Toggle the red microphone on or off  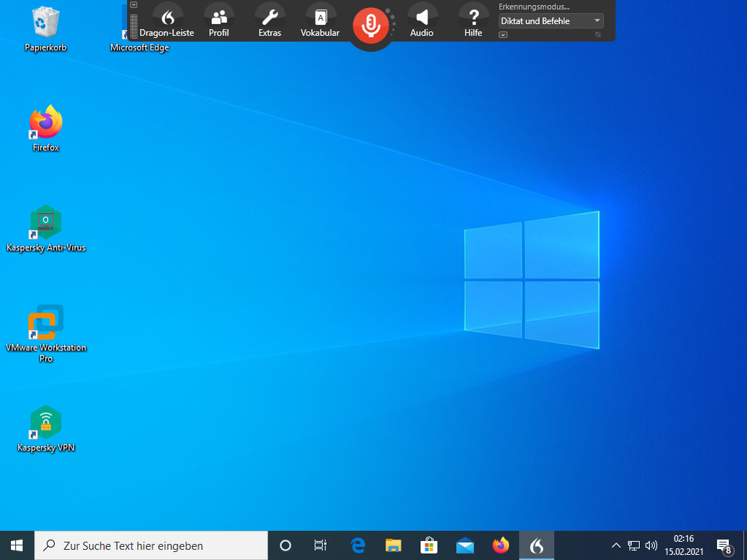click(371, 25)
